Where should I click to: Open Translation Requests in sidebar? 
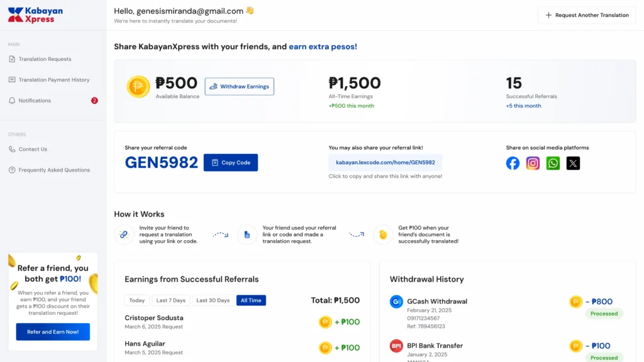click(x=45, y=59)
